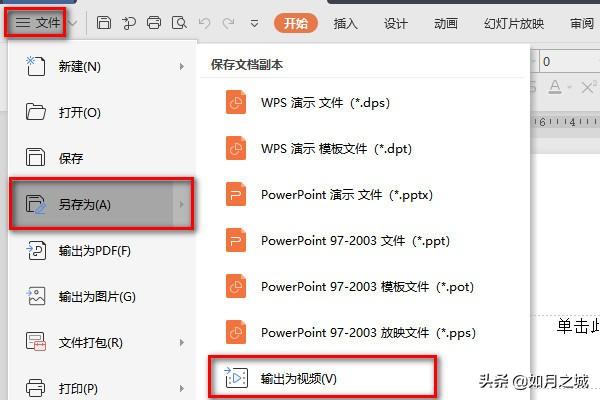
Task: Click the save icon in quick toolbar
Action: [x=104, y=23]
